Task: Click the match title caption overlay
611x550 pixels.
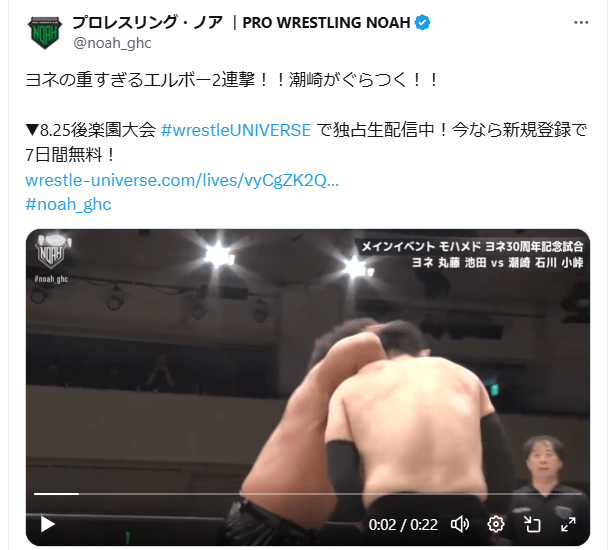Action: click(472, 255)
